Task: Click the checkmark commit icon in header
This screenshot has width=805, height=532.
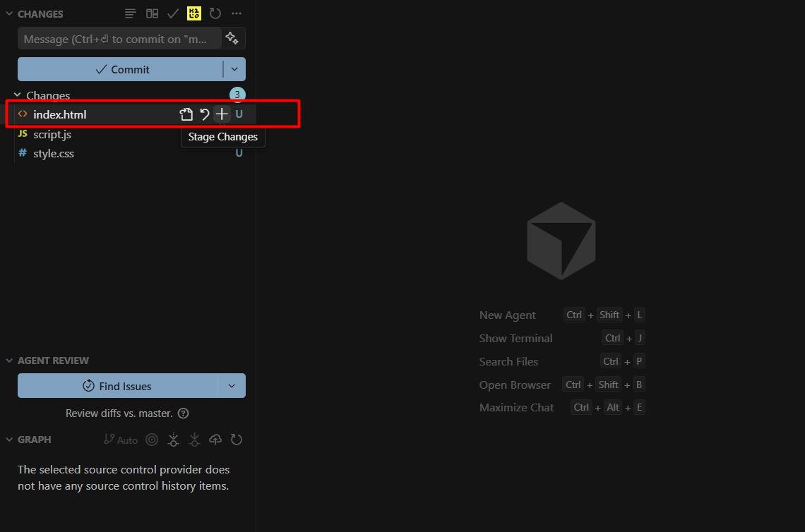Action: 173,14
